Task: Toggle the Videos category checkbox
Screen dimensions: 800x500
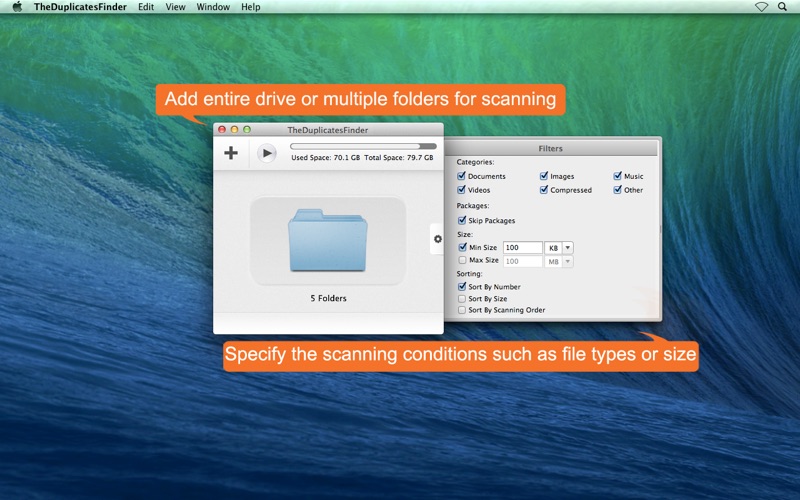Action: (x=461, y=190)
